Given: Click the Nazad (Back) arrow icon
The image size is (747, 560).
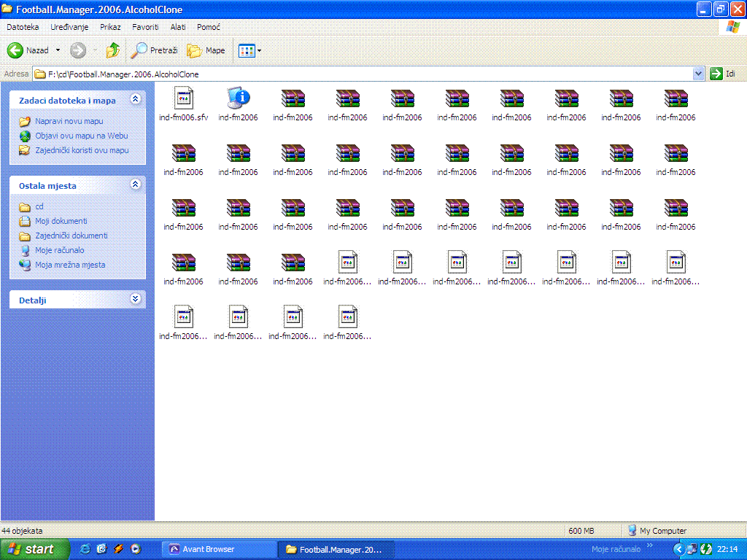Looking at the screenshot, I should pos(16,50).
